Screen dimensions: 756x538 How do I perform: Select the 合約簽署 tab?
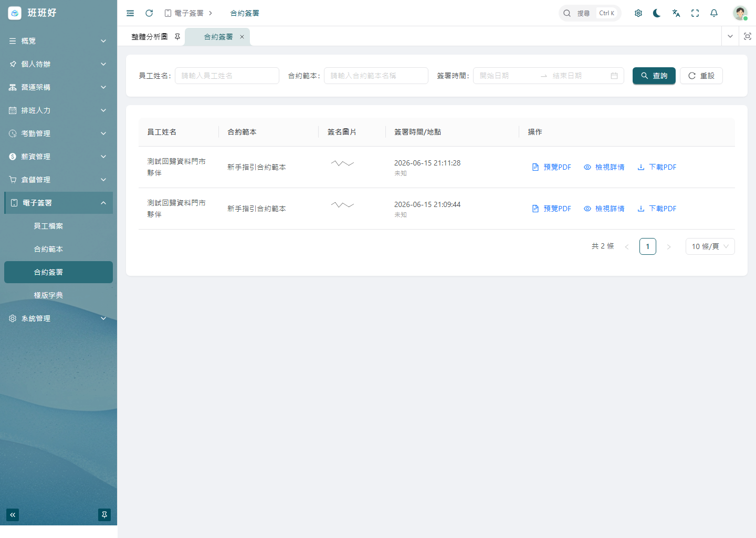point(218,37)
